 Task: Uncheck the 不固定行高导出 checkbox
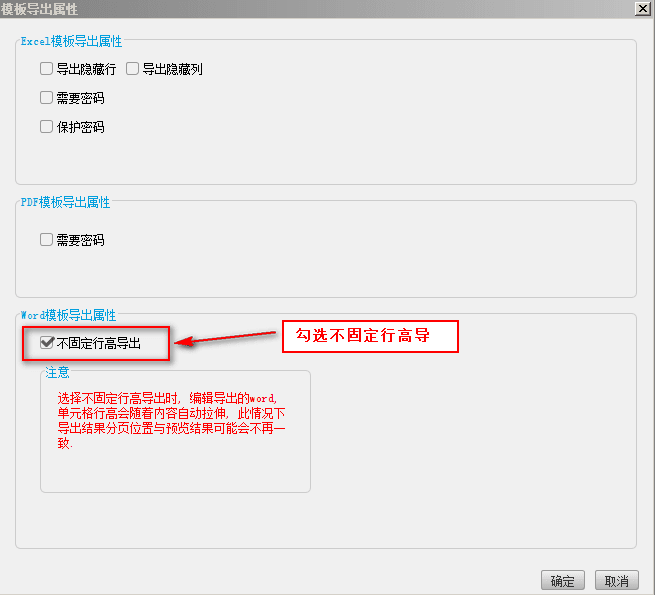pos(47,343)
